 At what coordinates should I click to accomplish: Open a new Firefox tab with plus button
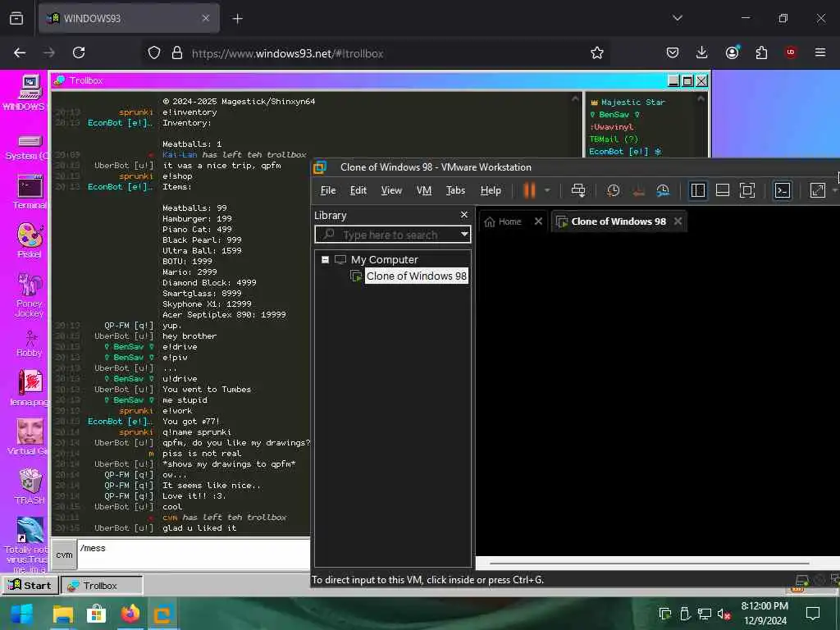coord(237,19)
